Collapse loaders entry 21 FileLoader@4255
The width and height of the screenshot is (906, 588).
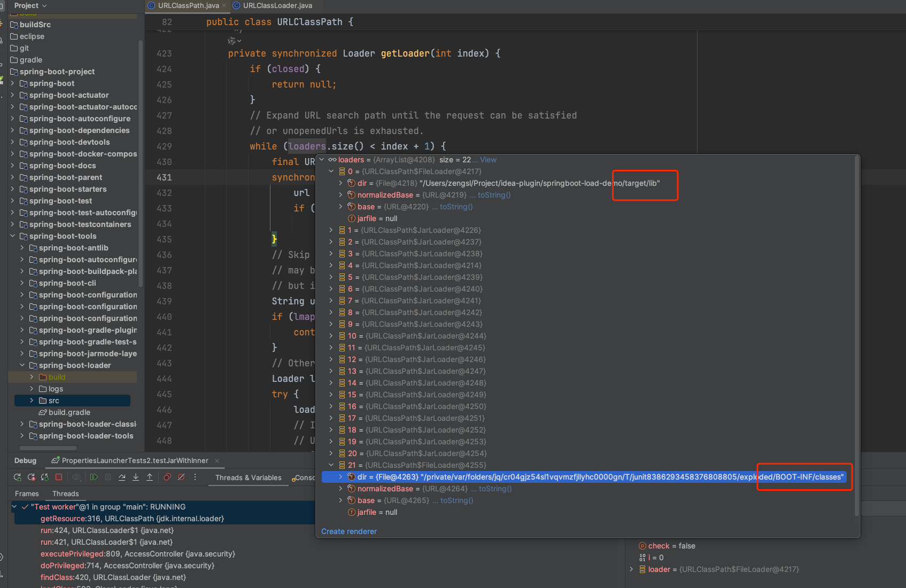(331, 465)
